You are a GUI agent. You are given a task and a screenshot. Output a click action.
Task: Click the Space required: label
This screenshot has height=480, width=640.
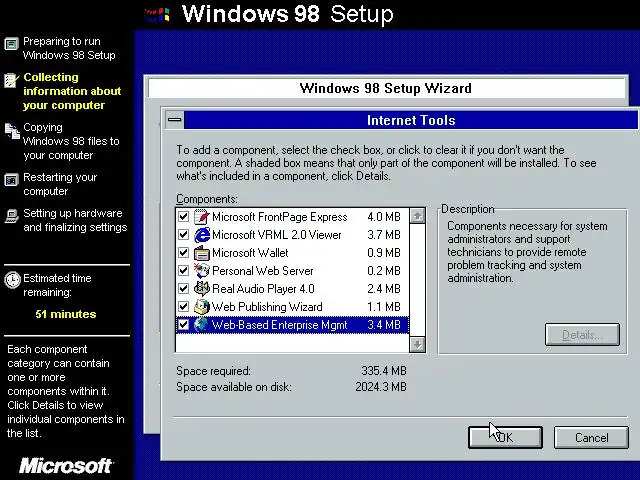[213, 371]
